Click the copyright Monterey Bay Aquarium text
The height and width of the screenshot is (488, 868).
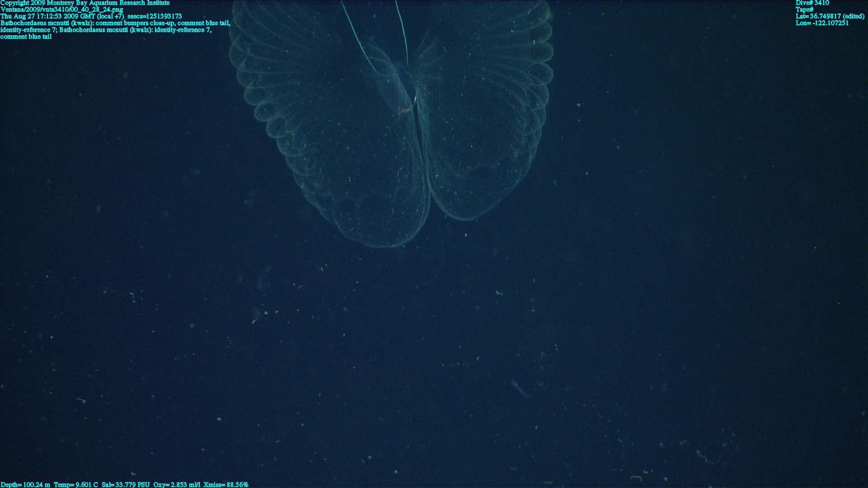85,3
